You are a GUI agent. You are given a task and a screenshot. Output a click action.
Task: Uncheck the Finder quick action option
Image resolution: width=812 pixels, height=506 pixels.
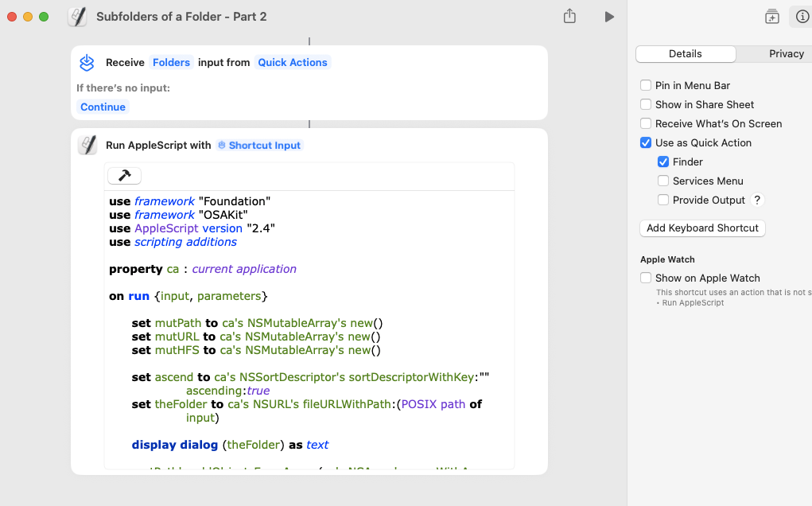[662, 162]
